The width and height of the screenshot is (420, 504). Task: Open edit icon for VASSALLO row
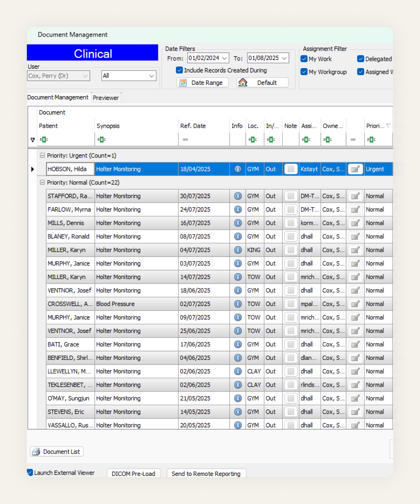(355, 425)
